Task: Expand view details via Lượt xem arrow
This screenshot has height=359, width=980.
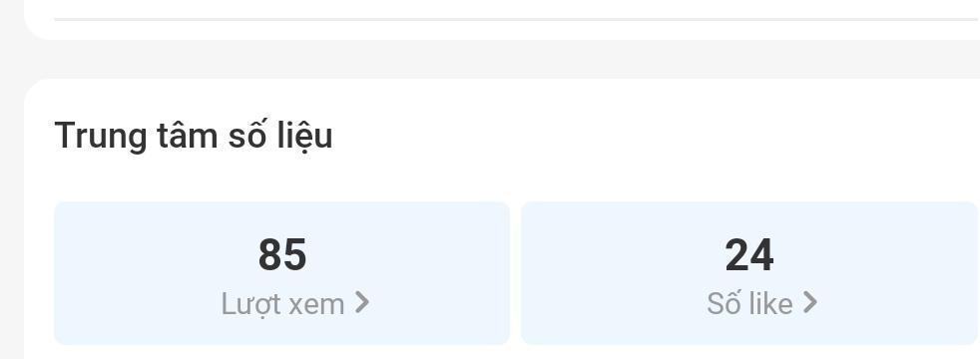Action: 362,303
